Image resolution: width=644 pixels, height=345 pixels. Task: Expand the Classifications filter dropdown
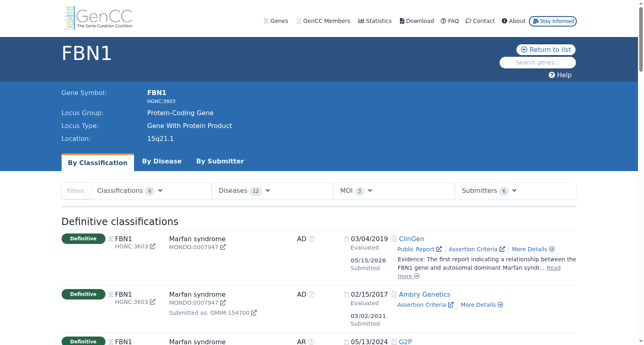tap(151, 191)
